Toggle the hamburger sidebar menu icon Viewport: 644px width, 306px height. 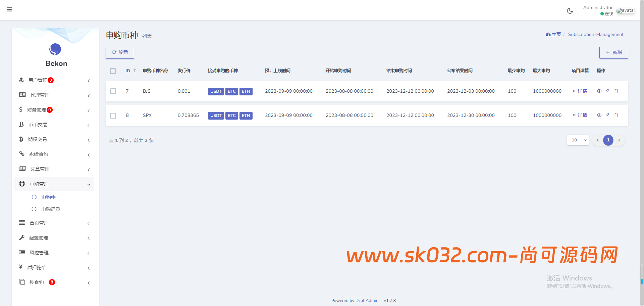(9, 9)
